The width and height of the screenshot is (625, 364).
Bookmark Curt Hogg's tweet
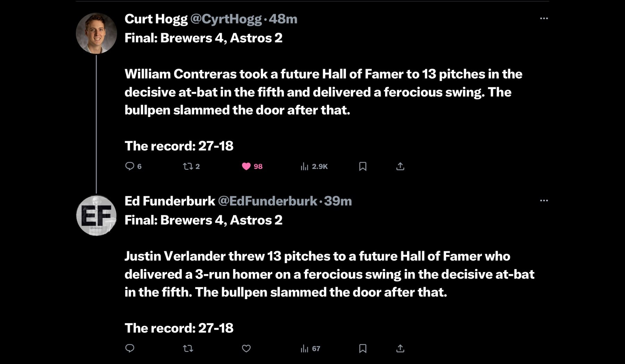(x=362, y=167)
